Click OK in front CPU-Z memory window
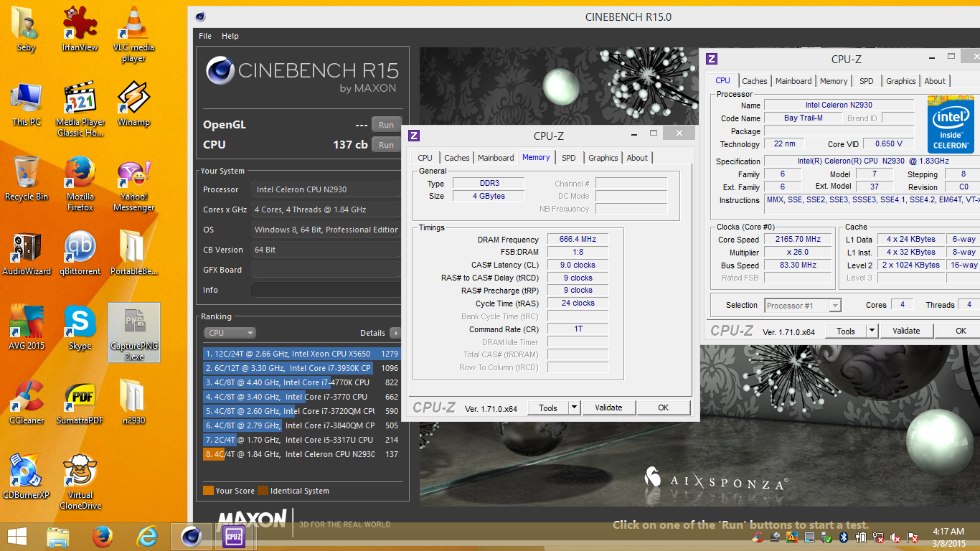The width and height of the screenshot is (980, 551). coord(664,408)
